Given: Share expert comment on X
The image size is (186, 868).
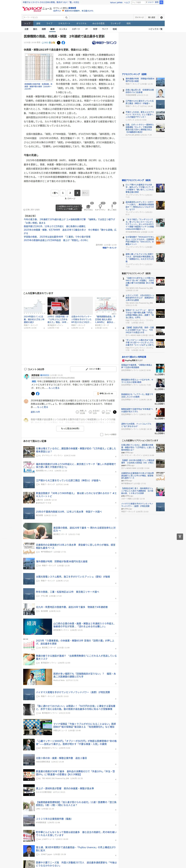Looking at the screenshot, I should coord(33,393).
